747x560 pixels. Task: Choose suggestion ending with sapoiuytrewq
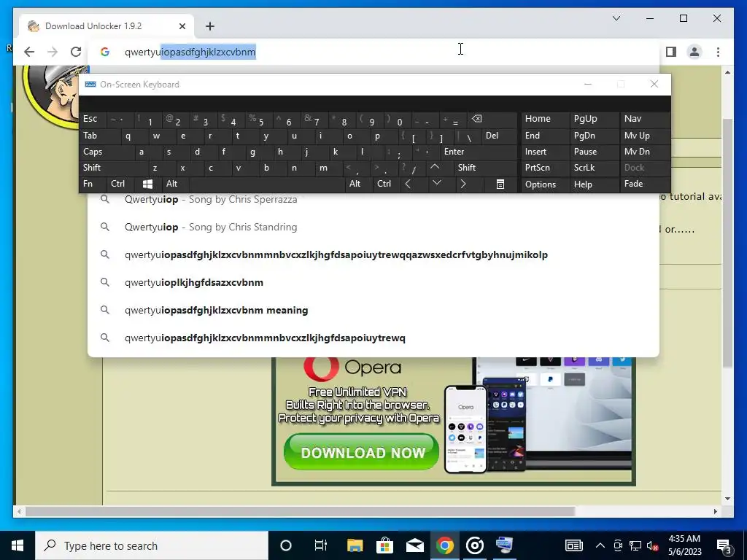pyautogui.click(x=373, y=338)
